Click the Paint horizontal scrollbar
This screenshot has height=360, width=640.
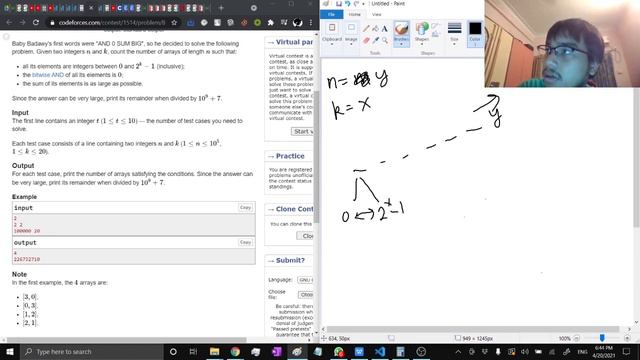[473, 329]
